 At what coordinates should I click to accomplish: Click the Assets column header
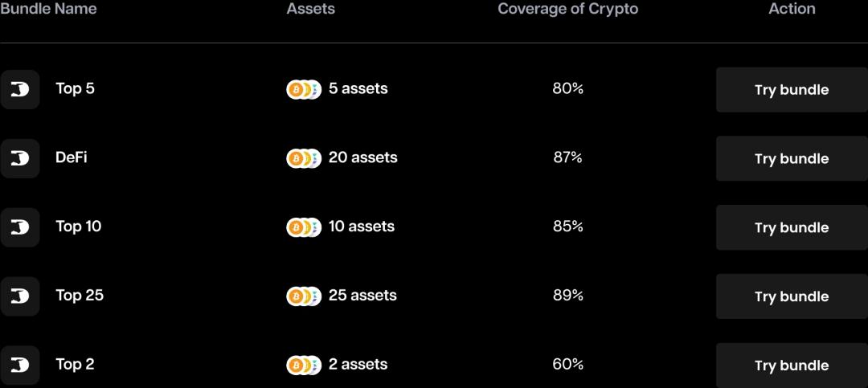coord(310,9)
